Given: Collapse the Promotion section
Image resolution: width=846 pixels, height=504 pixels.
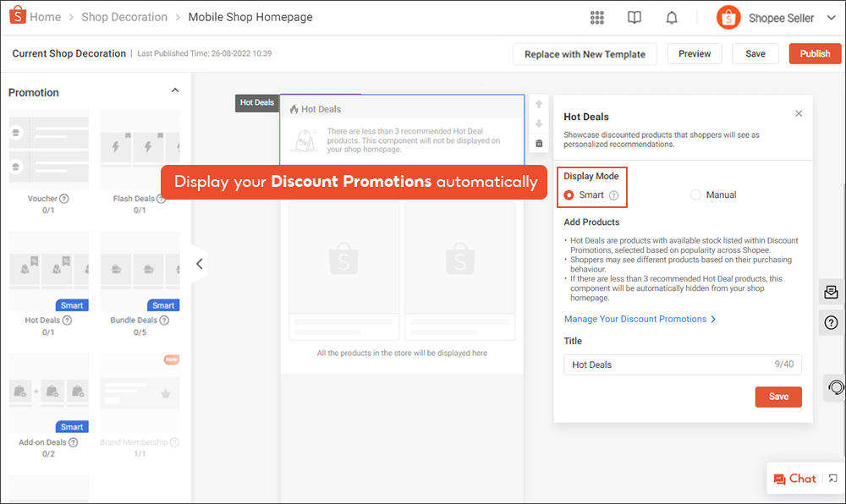Looking at the screenshot, I should point(175,90).
